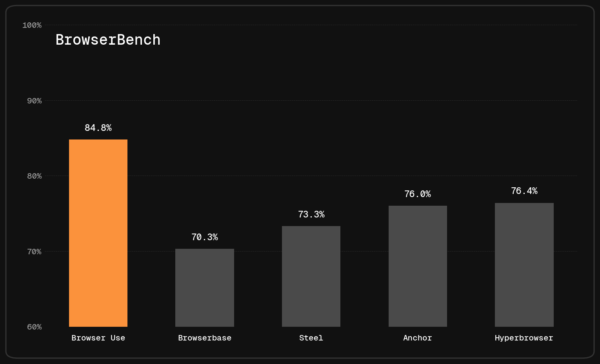Select the 60% y-axis tick label

tap(34, 327)
